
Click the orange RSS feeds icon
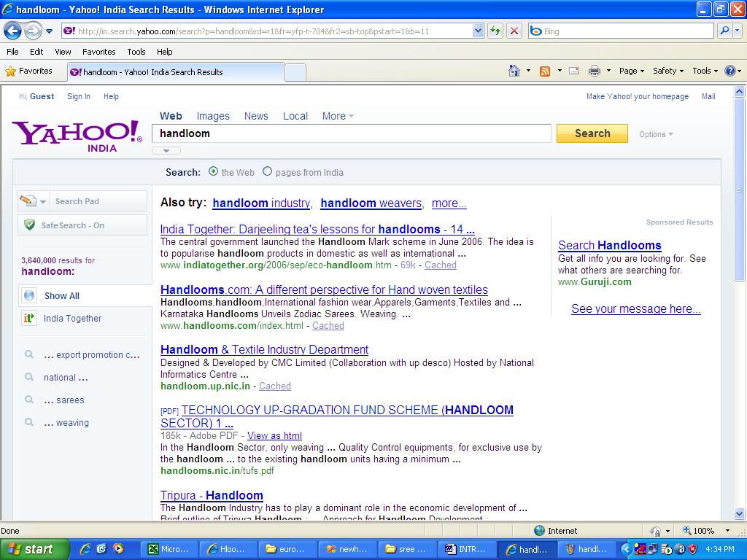(x=544, y=71)
